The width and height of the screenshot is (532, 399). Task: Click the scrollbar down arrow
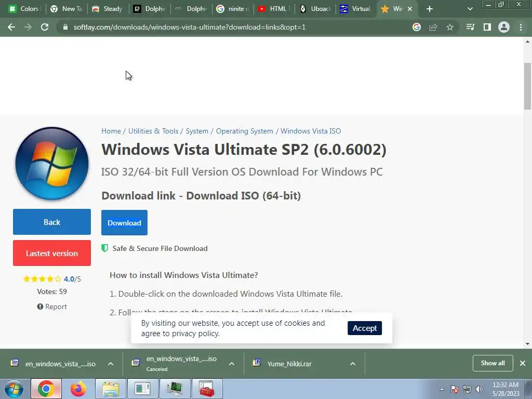point(528,344)
